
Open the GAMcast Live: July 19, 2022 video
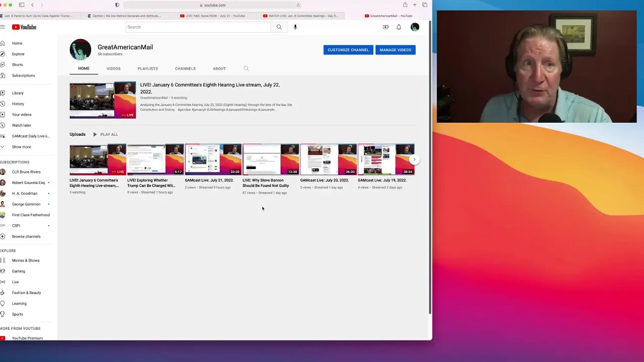click(386, 159)
